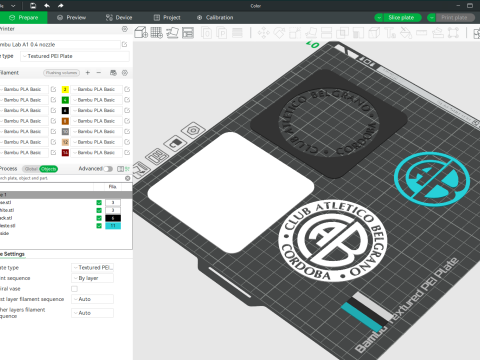Click the black filament 6 cell for 'ack.stl'
The width and height of the screenshot is (480, 360).
[x=113, y=218]
